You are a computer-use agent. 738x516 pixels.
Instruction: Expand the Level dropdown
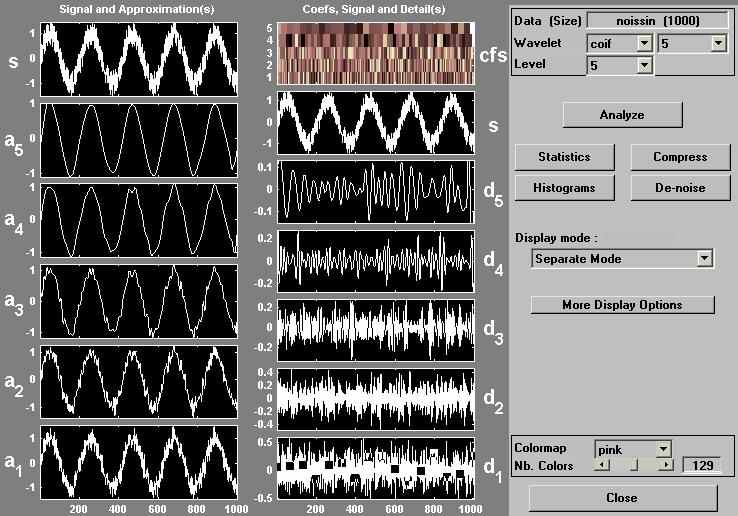(x=619, y=65)
